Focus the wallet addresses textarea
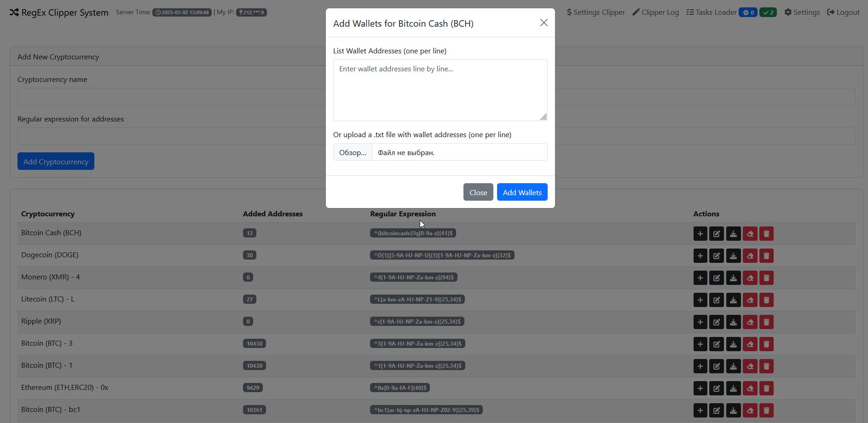The width and height of the screenshot is (868, 423). 440,90
